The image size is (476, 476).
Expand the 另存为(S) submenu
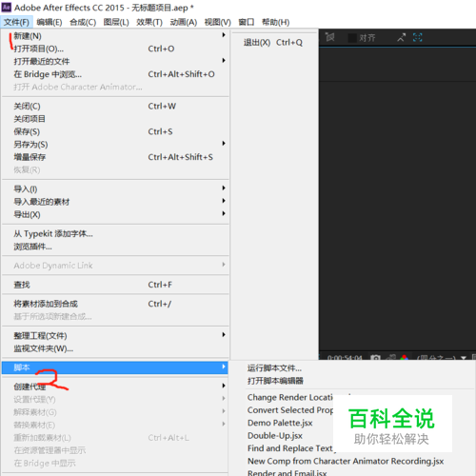(115, 145)
